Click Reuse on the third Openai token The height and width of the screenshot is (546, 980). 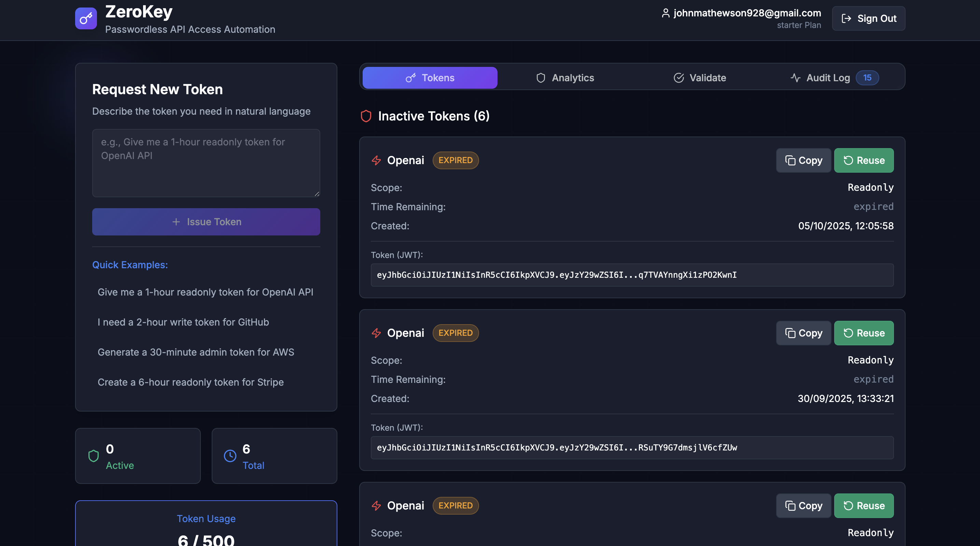click(x=863, y=505)
